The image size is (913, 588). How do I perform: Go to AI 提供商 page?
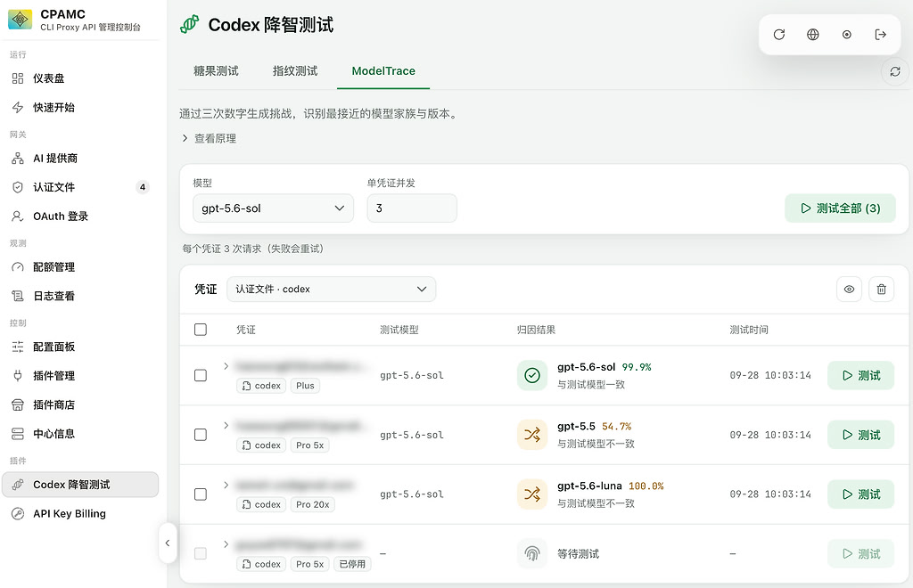coord(80,159)
